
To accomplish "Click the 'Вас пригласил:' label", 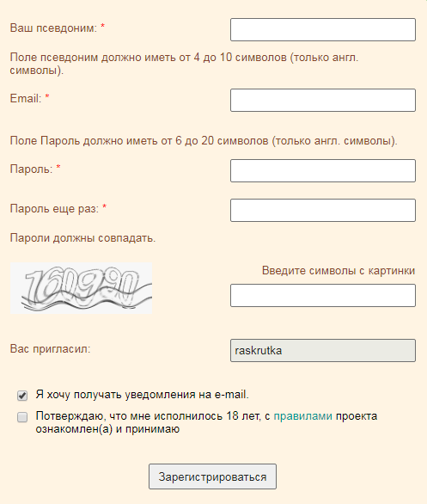I will click(x=50, y=348).
